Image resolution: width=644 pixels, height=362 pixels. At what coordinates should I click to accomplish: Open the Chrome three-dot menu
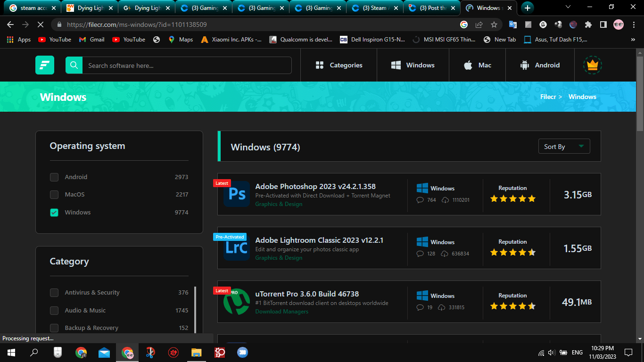point(634,25)
